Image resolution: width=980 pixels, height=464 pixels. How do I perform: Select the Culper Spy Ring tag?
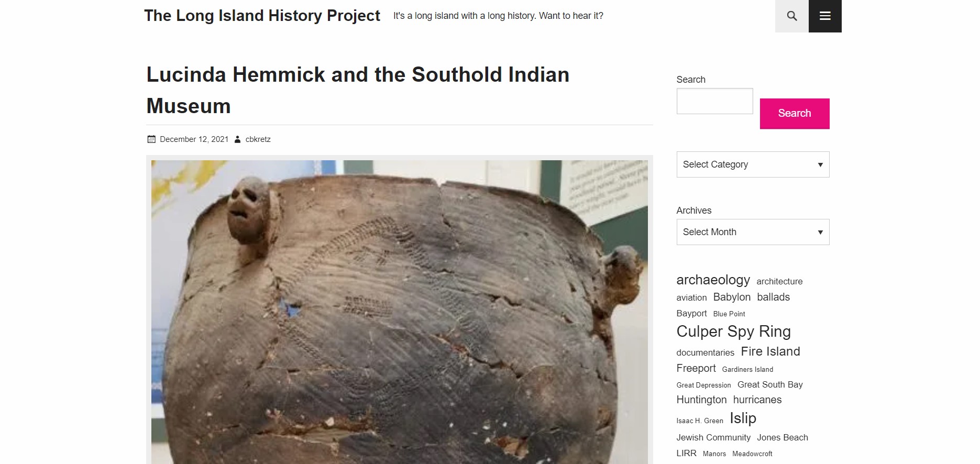[x=733, y=332]
